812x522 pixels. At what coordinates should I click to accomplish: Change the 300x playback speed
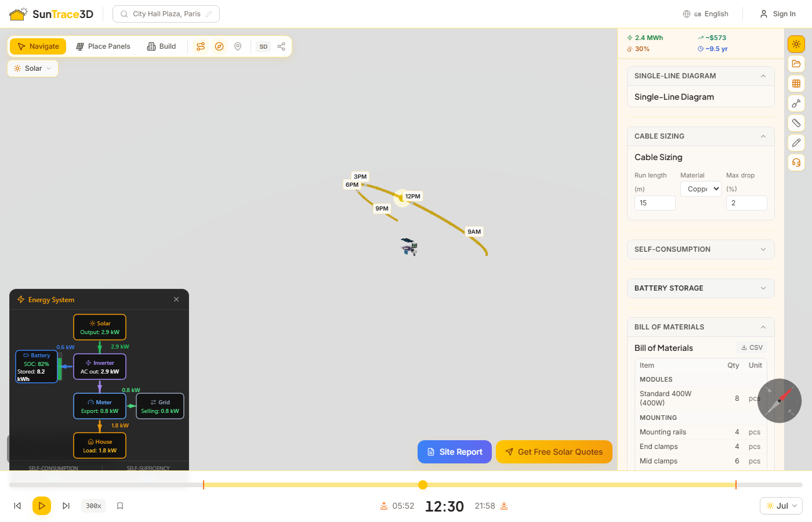pos(93,506)
